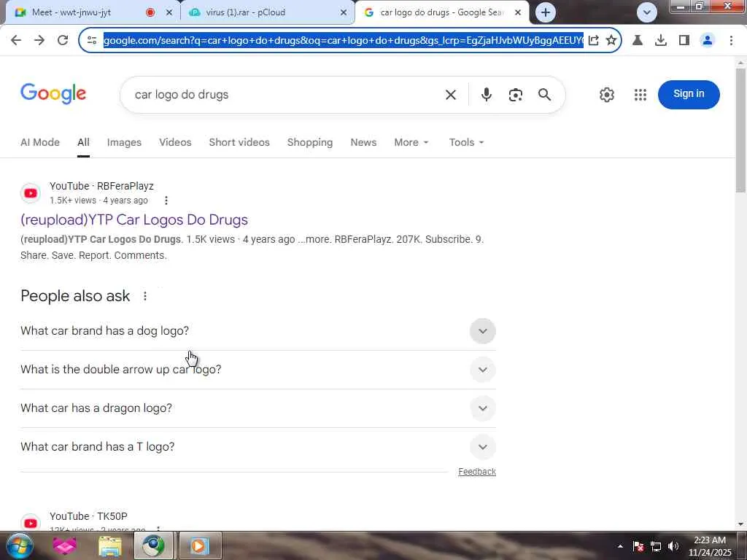Screen dimensions: 747x560
Task: Start voice search with microphone
Action: click(487, 95)
